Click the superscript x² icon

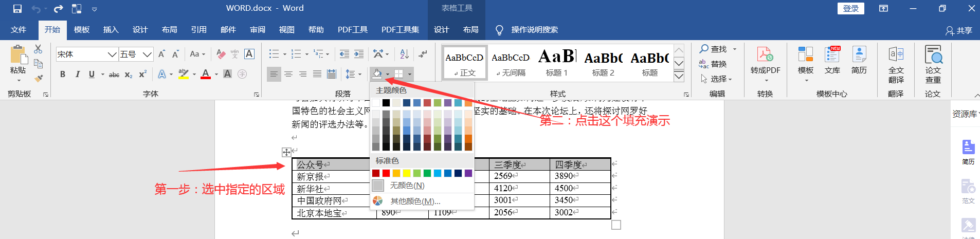[143, 74]
